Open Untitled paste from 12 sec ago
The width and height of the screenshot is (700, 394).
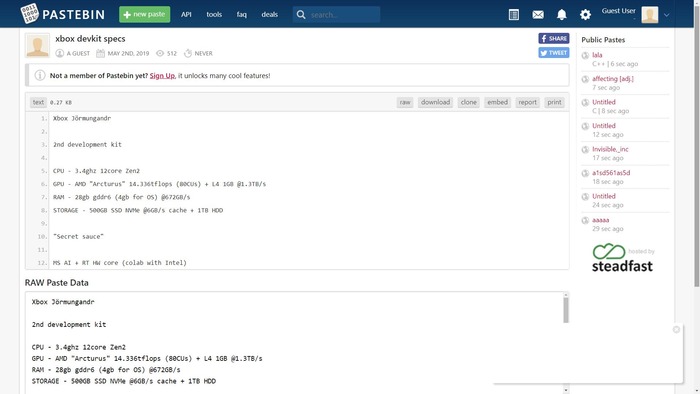coord(604,126)
